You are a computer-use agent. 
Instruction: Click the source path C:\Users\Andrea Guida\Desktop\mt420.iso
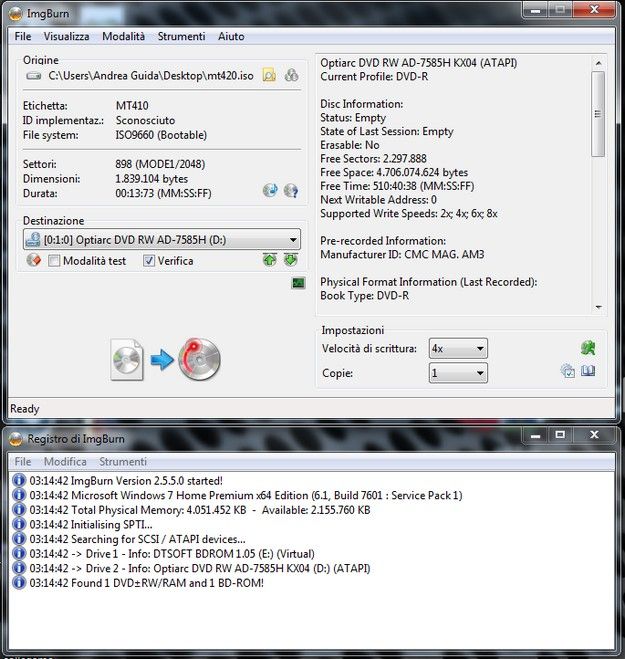pyautogui.click(x=151, y=76)
